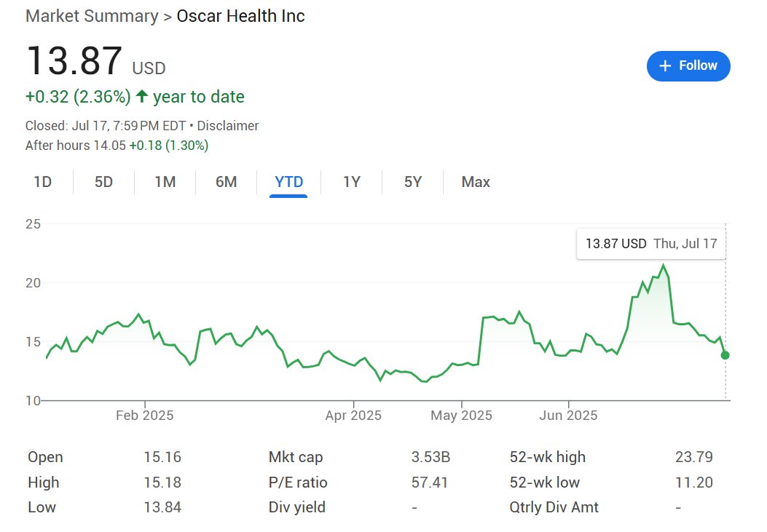
Task: Click the green endpoint dot on chart
Action: pyautogui.click(x=725, y=355)
